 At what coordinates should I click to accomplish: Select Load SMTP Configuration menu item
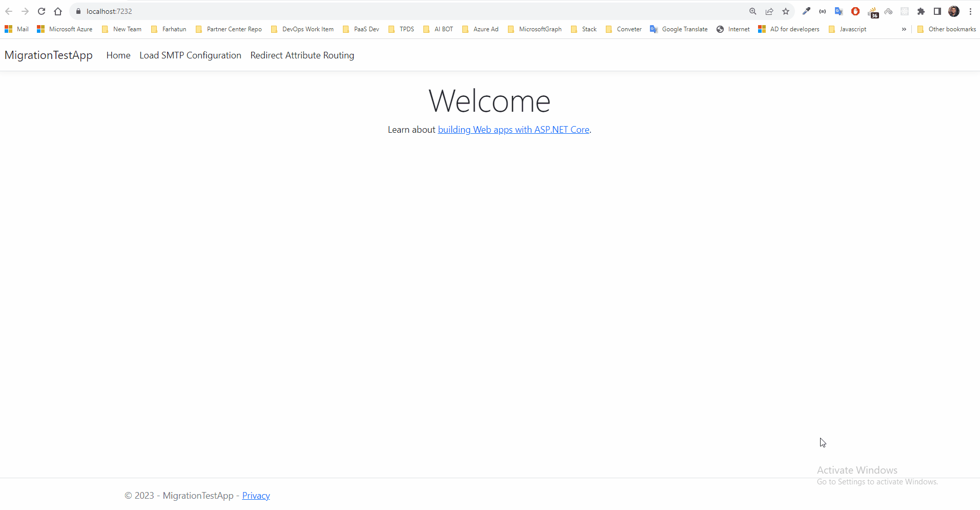click(x=190, y=55)
